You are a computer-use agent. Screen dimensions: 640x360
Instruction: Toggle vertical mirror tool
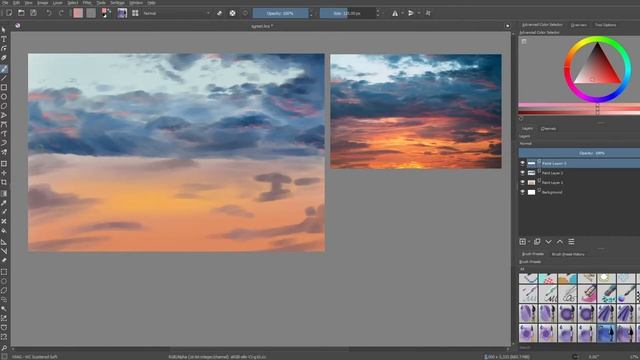click(411, 13)
